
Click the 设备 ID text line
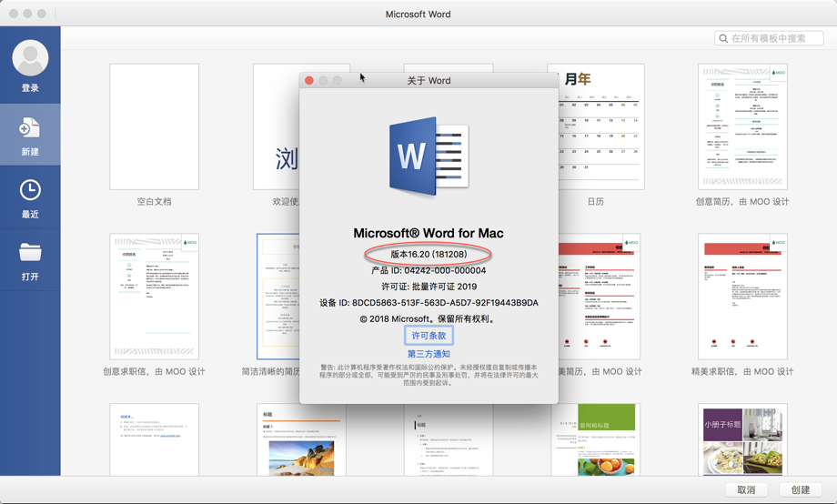[x=429, y=303]
